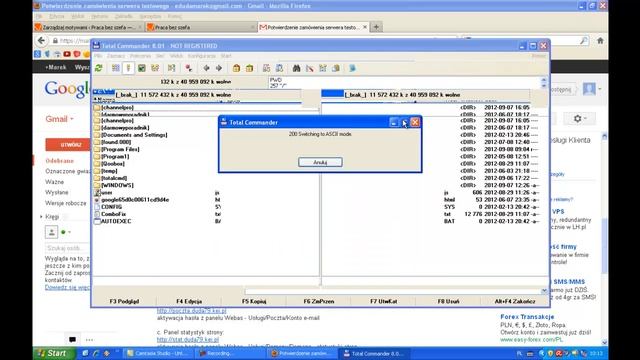Click the F5 Kopiuj button
The width and height of the screenshot is (640, 360).
tap(254, 301)
